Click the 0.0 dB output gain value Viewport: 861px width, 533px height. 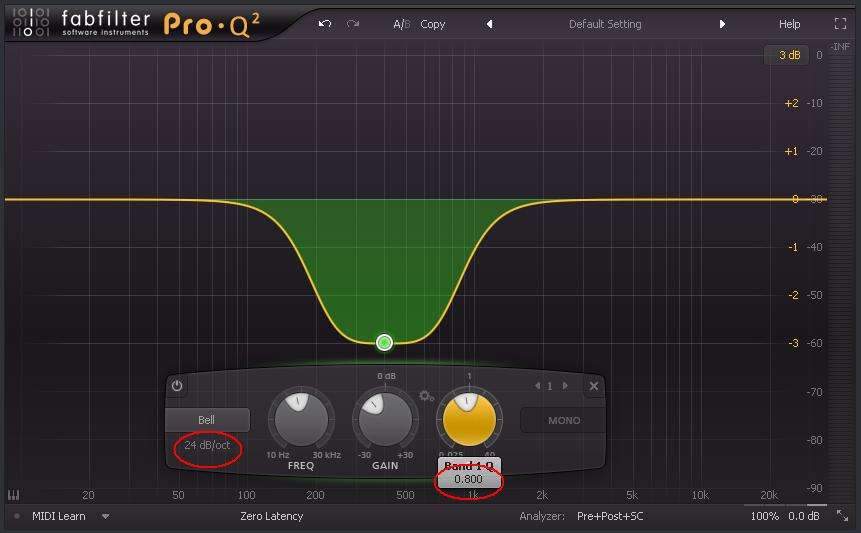[804, 517]
